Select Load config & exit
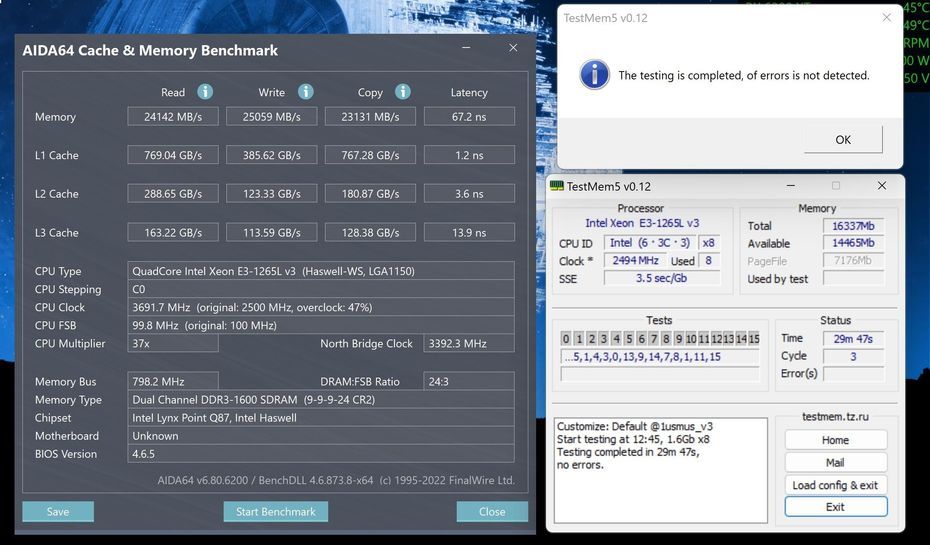This screenshot has height=545, width=930. [x=835, y=485]
